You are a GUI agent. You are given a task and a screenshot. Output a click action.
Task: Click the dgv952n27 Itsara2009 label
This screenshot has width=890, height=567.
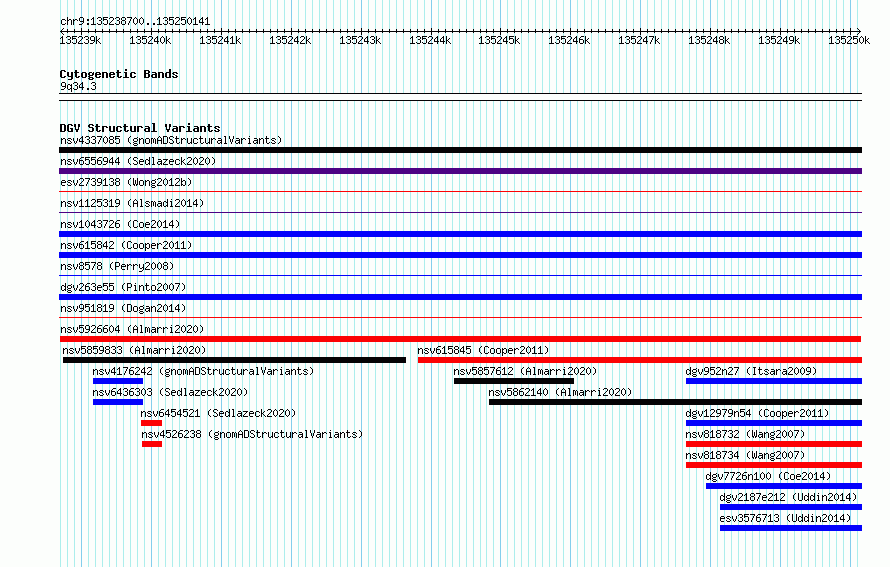751,371
